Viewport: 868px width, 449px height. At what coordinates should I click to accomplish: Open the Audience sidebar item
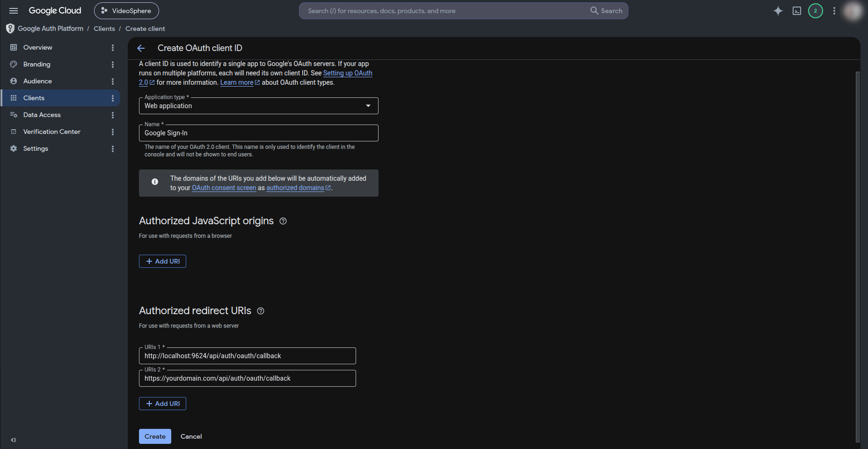point(60,81)
